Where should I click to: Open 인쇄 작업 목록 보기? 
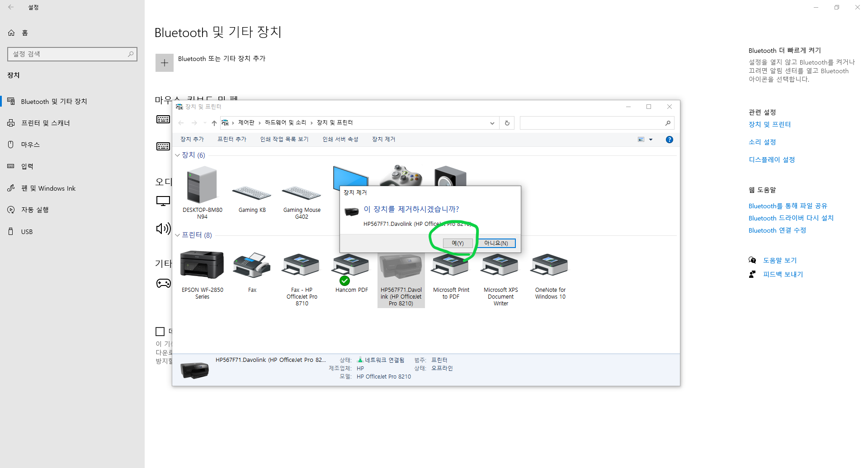284,139
